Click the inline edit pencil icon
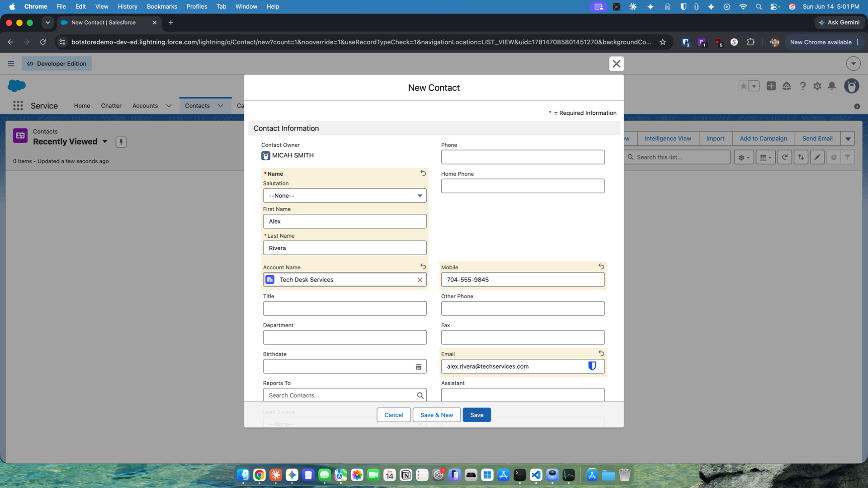Image resolution: width=868 pixels, height=488 pixels. [x=817, y=157]
